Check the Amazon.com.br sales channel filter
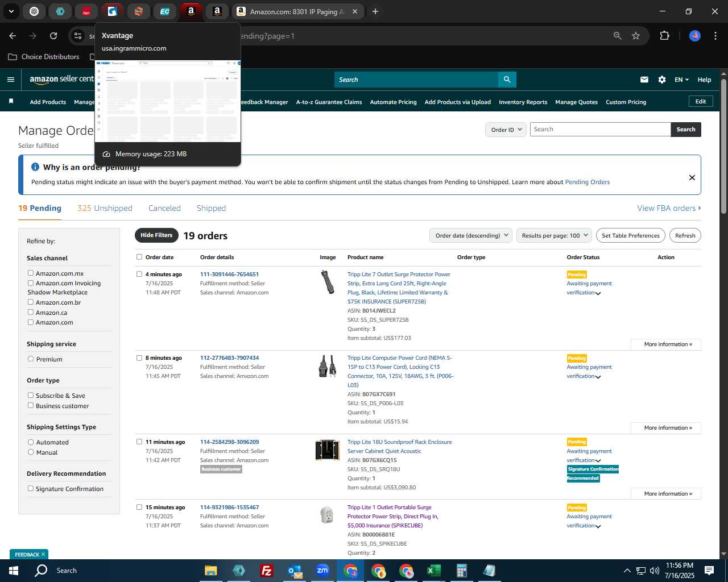728x582 pixels. 31,302
